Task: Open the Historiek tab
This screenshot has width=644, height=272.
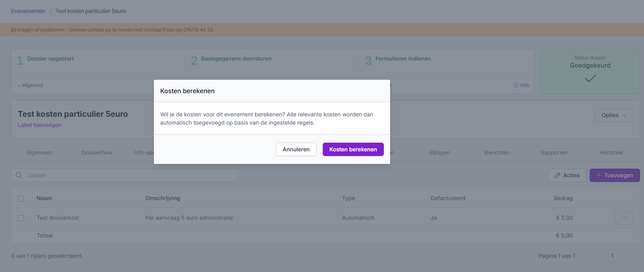Action: pyautogui.click(x=611, y=153)
